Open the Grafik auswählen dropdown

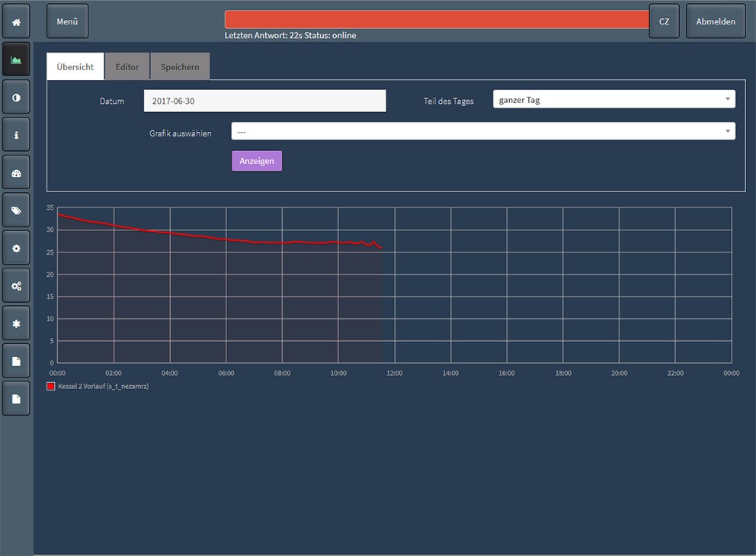[483, 132]
